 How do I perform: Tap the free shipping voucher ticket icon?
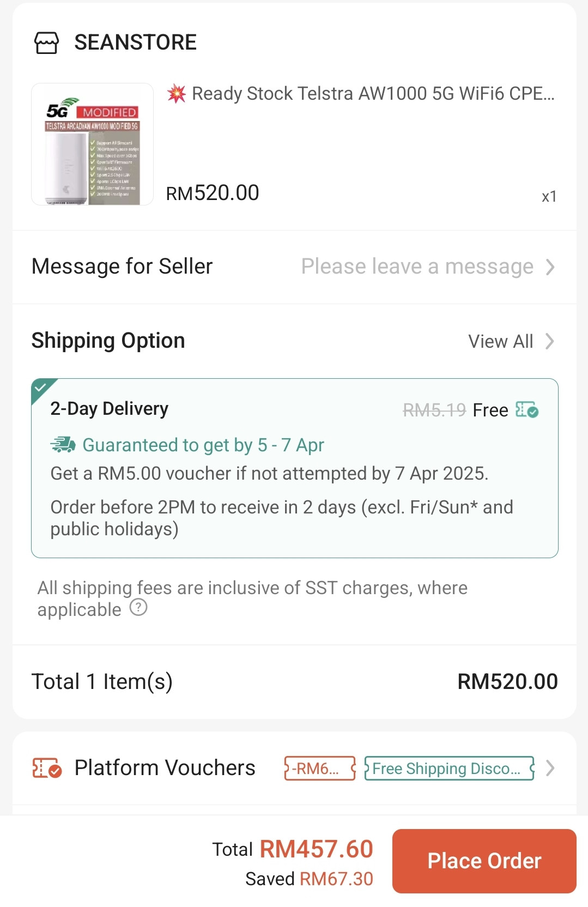pyautogui.click(x=527, y=409)
